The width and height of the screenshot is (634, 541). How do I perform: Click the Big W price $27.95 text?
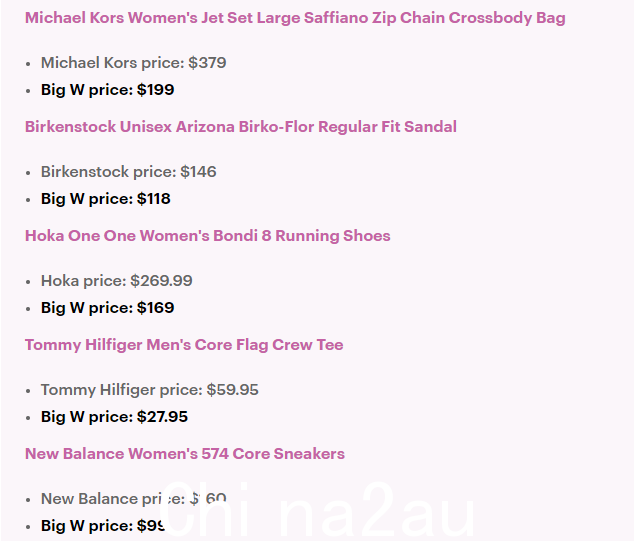[114, 417]
